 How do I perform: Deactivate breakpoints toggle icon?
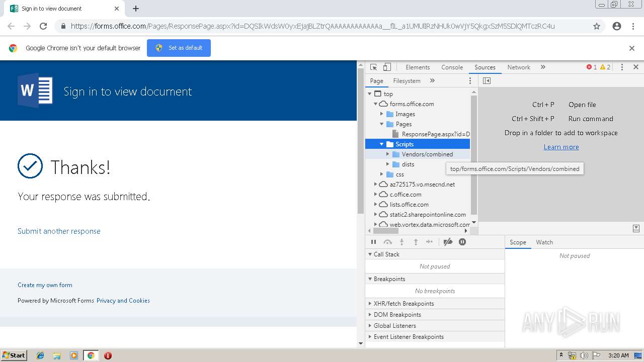(x=448, y=242)
